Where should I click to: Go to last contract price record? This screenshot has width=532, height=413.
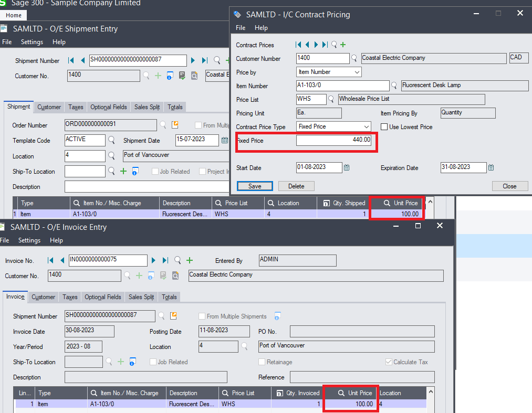pos(325,45)
